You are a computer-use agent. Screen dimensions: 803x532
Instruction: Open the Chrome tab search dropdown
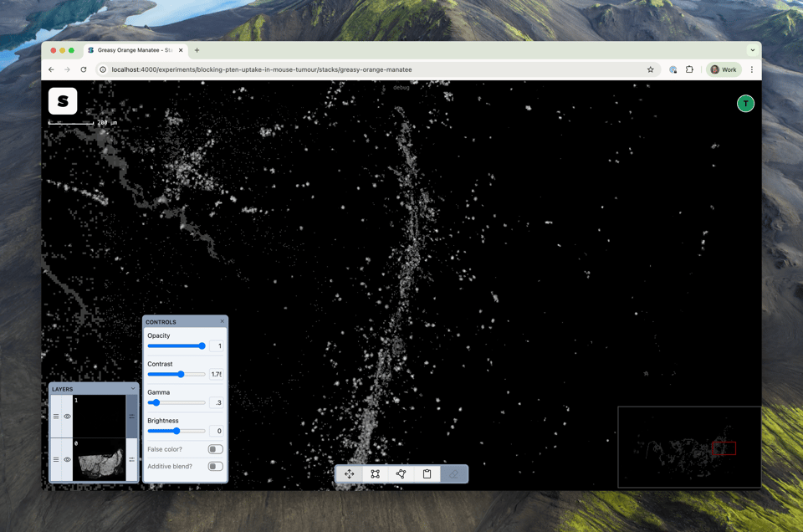point(752,50)
